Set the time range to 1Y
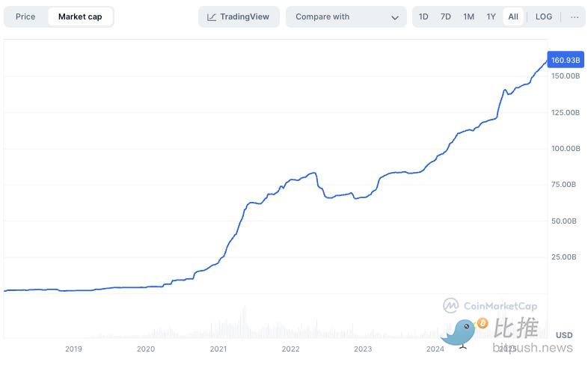Image resolution: width=588 pixels, height=368 pixels. 491,16
